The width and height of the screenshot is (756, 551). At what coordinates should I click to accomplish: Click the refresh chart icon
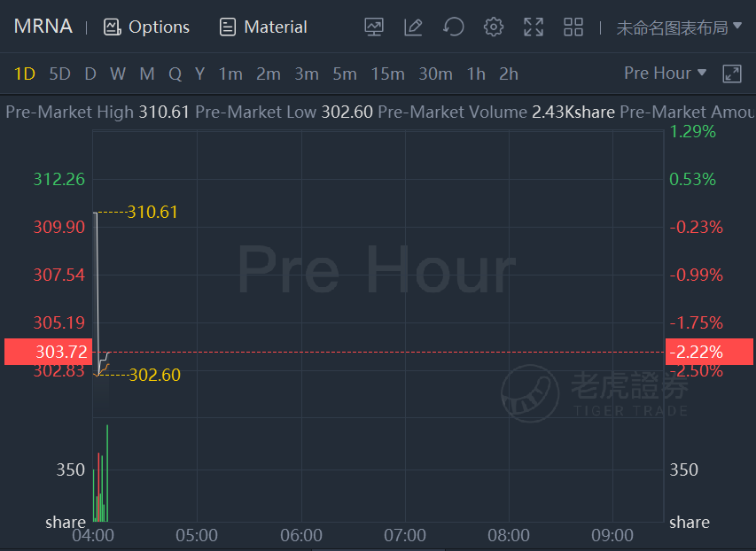[x=453, y=27]
